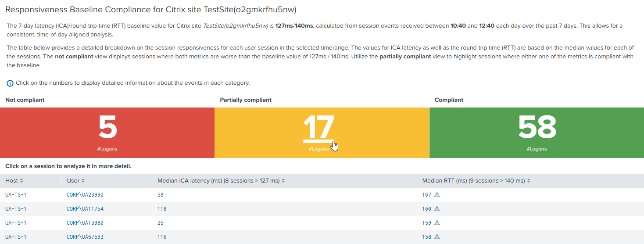Select user CORP\UA23990 session

85,195
